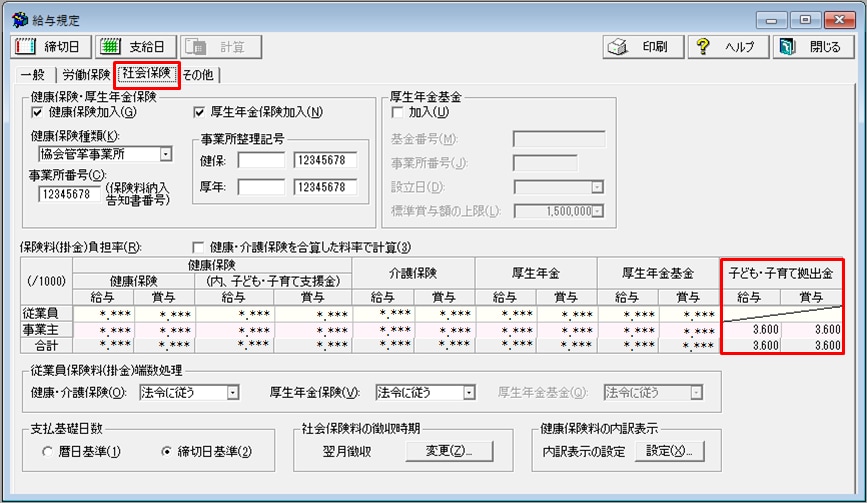The image size is (867, 503).
Task: Enable 厚生年金基金 加入 checkbox
Action: (397, 112)
